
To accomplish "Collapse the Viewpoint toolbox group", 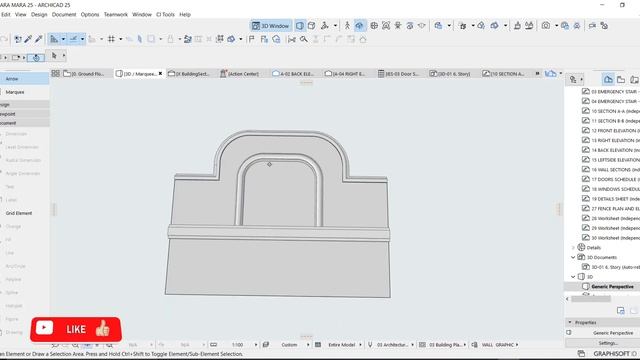I will tap(24, 114).
